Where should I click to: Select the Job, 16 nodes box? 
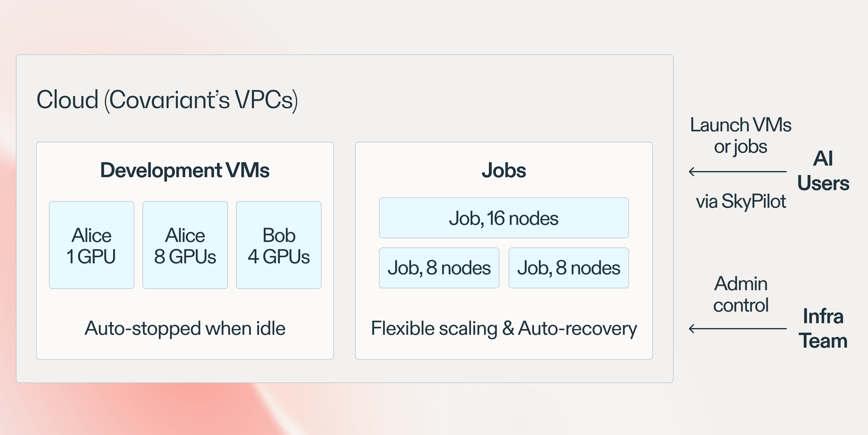pyautogui.click(x=504, y=218)
